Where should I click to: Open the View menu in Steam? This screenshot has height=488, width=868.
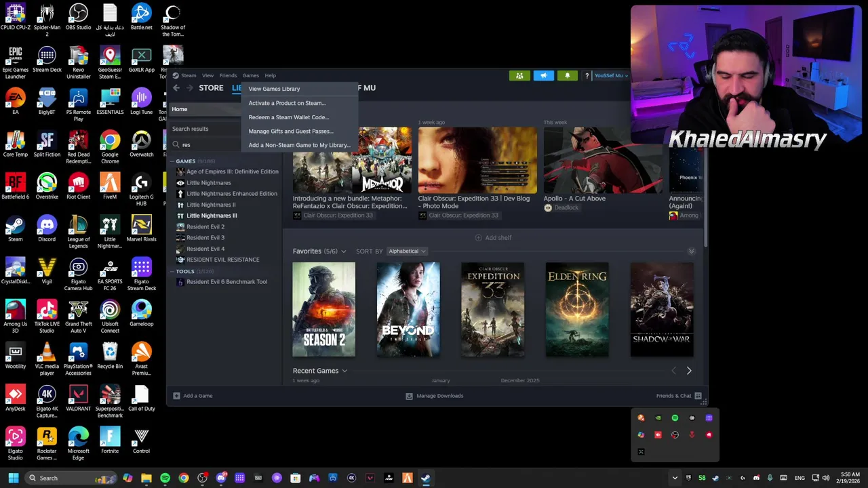pyautogui.click(x=208, y=75)
